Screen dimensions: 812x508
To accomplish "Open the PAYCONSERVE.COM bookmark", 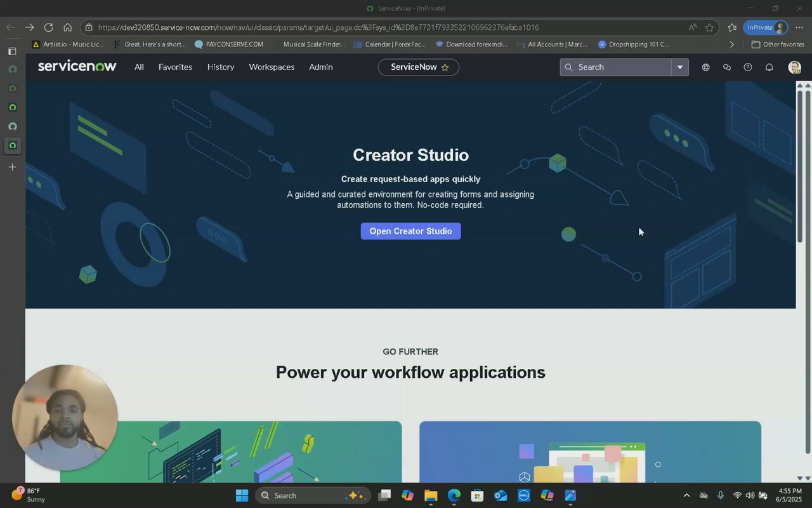I will 228,44.
